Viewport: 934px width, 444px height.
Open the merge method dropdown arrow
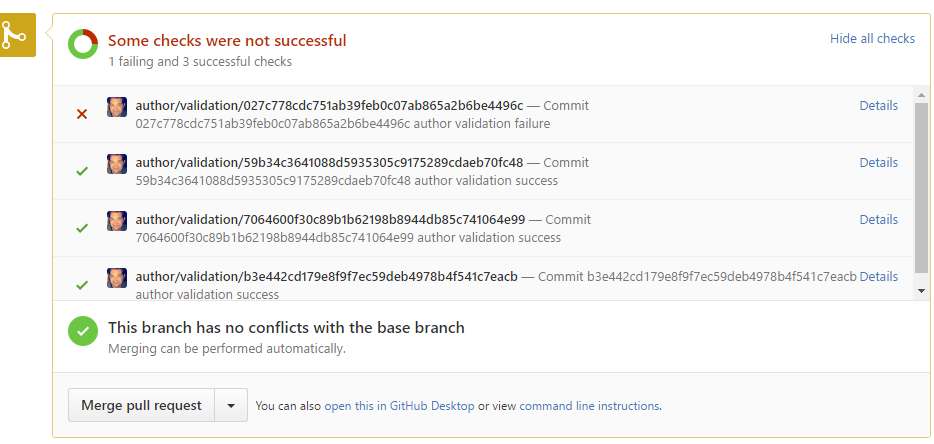coord(231,406)
